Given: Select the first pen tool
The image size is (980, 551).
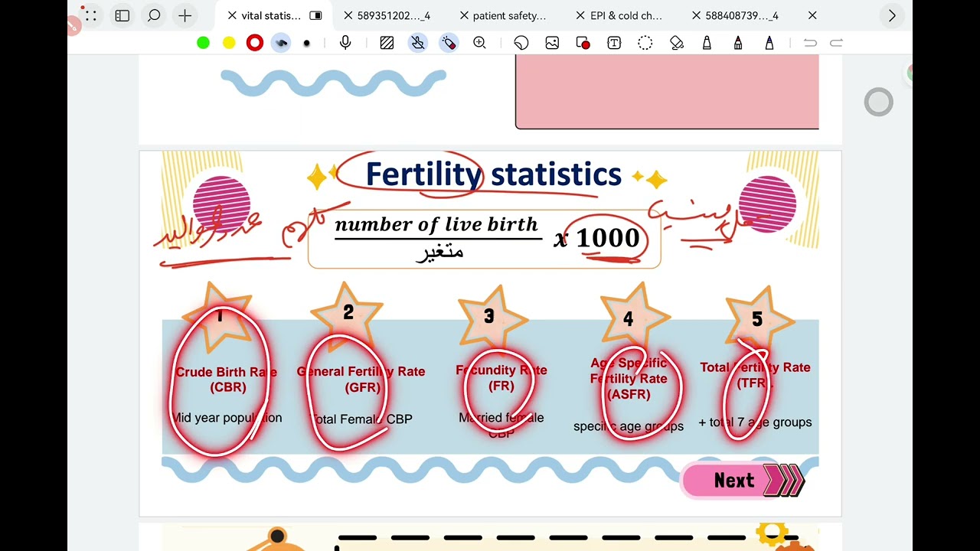Looking at the screenshot, I should [707, 43].
